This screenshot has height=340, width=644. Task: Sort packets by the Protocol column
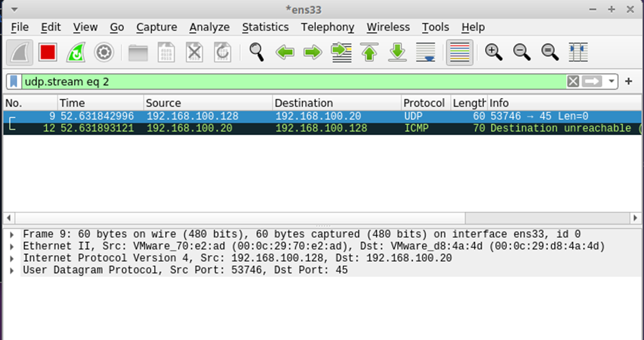[x=426, y=103]
